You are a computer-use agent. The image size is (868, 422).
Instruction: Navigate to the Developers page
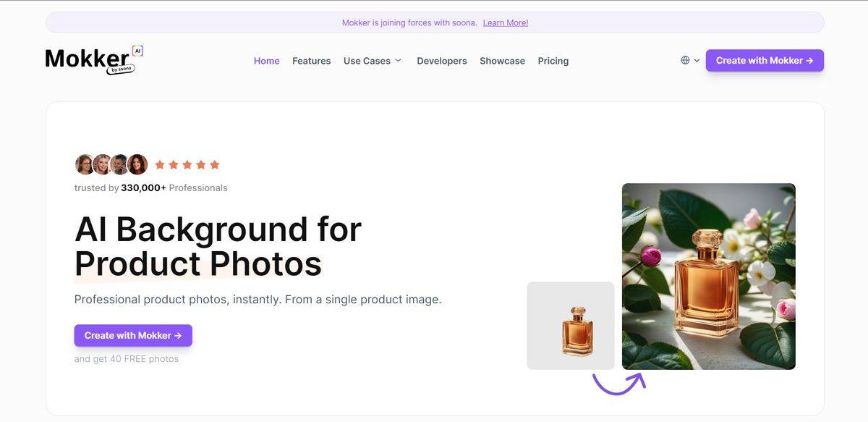click(x=442, y=61)
